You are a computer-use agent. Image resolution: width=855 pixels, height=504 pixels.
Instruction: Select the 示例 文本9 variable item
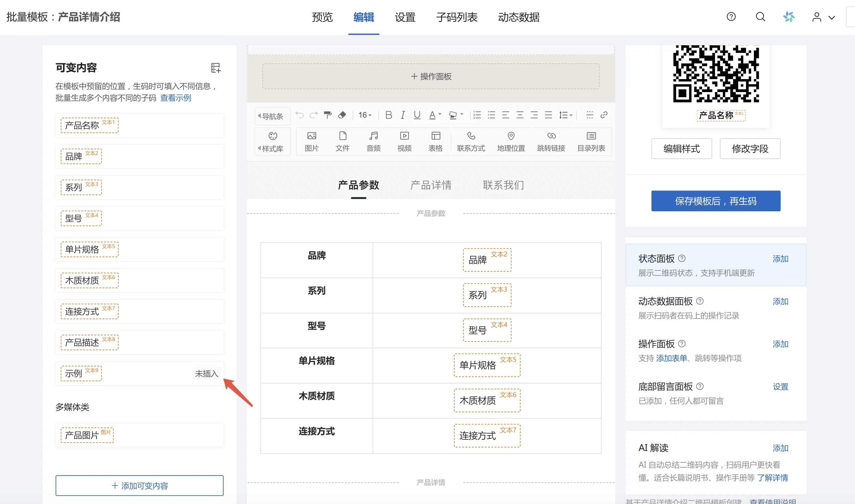pyautogui.click(x=139, y=373)
